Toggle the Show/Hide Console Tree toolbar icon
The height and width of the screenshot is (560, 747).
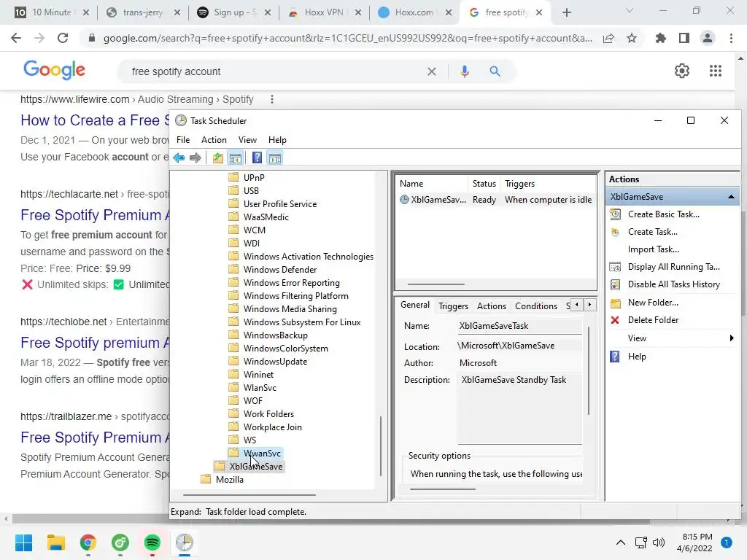point(236,157)
